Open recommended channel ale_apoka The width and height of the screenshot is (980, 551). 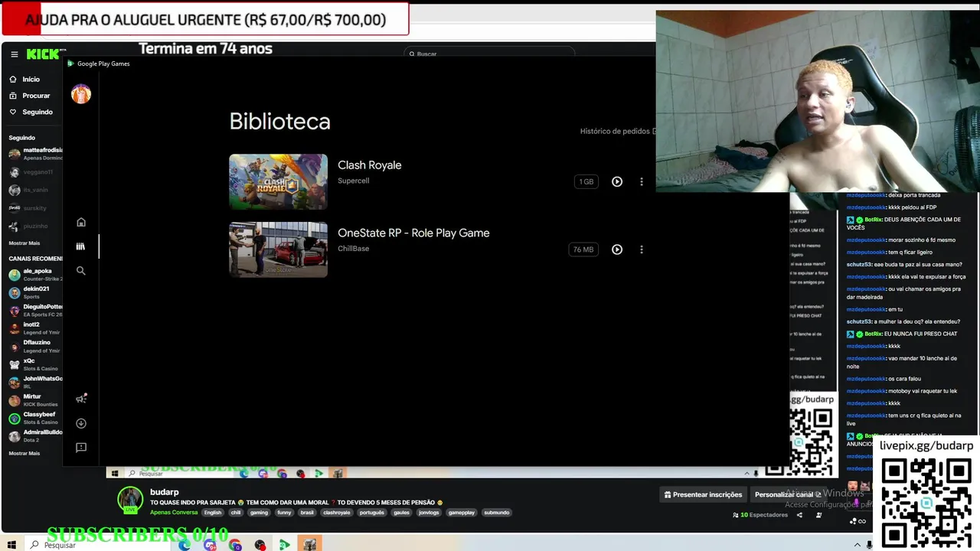(35, 275)
